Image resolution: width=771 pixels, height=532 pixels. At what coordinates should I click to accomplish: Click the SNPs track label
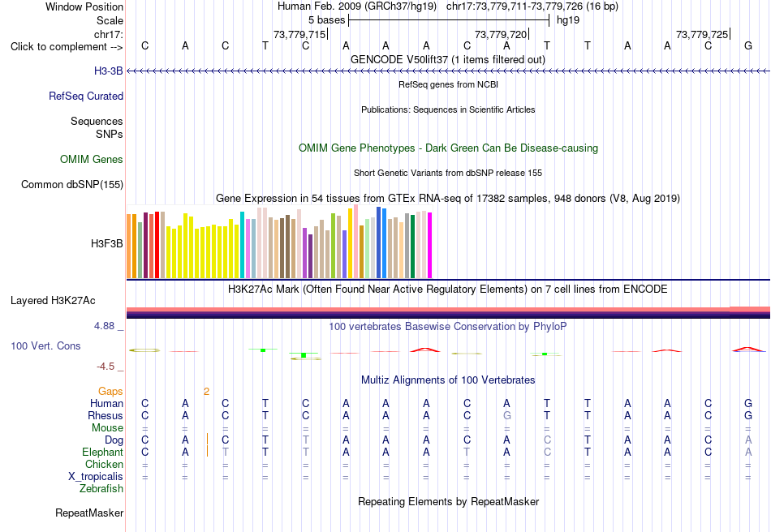110,134
